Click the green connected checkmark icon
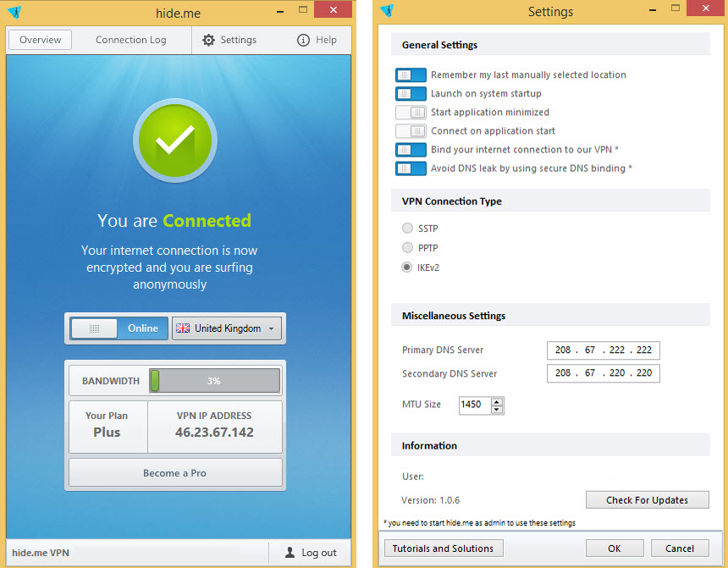 pos(175,141)
